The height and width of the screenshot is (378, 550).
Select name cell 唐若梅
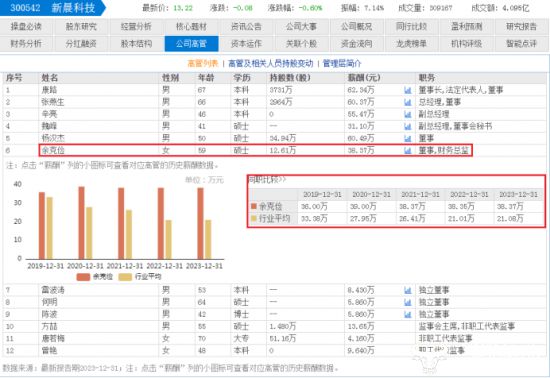pyautogui.click(x=53, y=339)
